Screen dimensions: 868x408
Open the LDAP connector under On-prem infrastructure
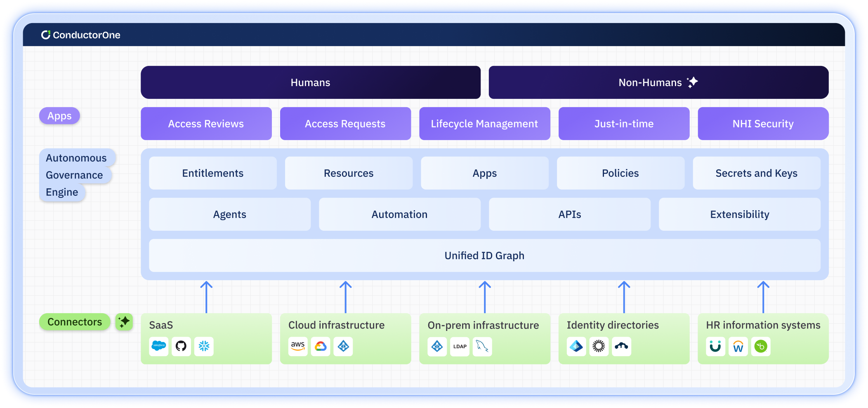(x=459, y=347)
